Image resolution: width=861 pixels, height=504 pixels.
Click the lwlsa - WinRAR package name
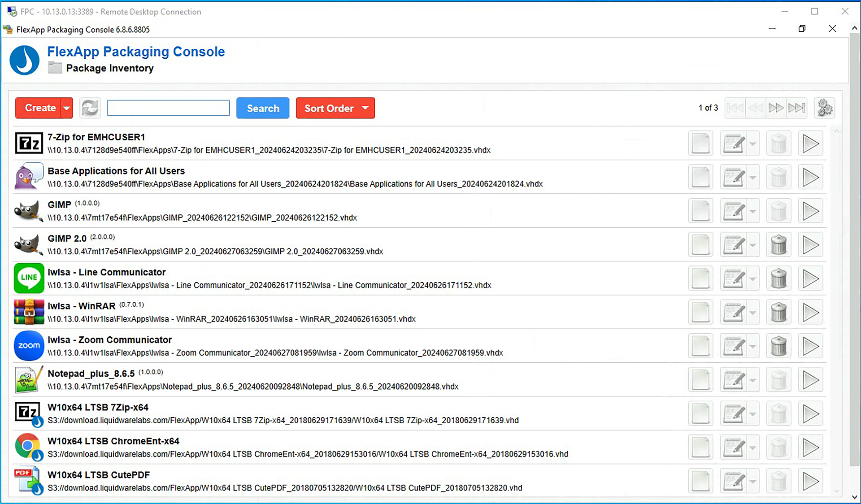(81, 306)
